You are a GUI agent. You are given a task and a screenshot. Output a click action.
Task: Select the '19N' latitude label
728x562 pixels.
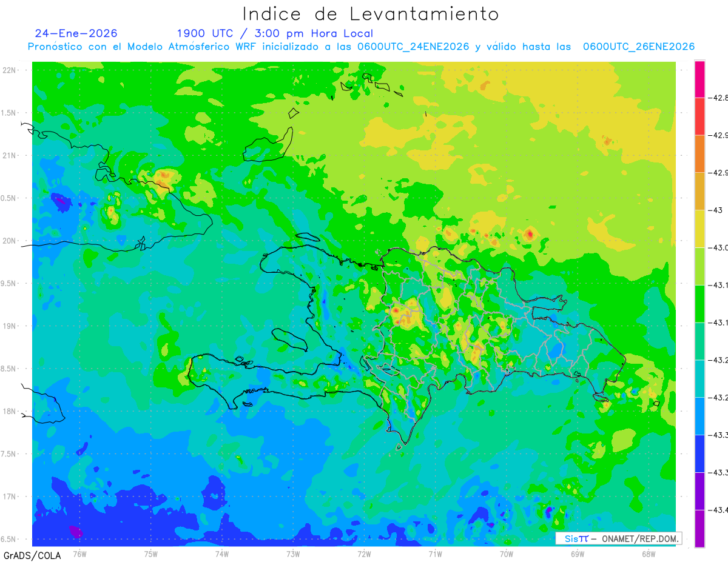click(x=9, y=326)
